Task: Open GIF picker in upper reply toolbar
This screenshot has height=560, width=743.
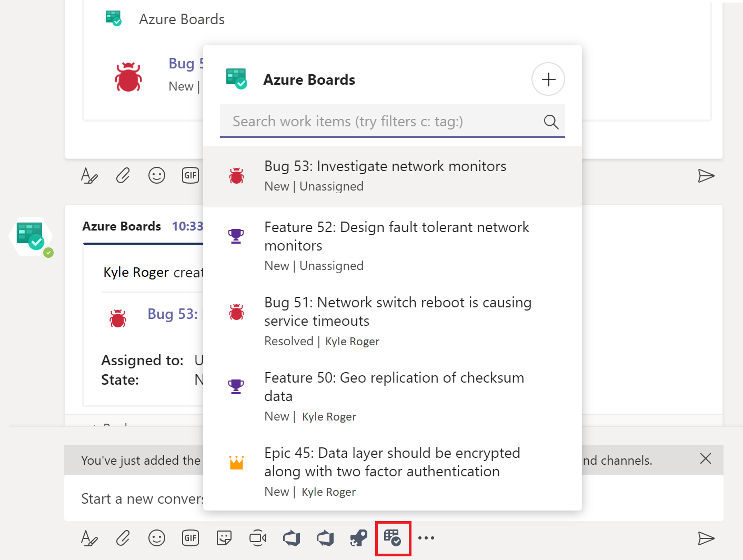Action: pos(190,175)
